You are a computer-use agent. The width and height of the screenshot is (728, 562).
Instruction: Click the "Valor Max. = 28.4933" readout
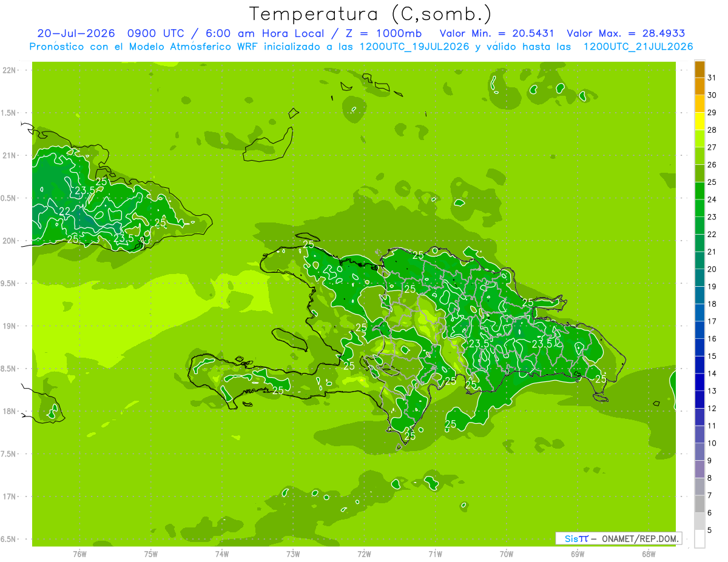625,33
